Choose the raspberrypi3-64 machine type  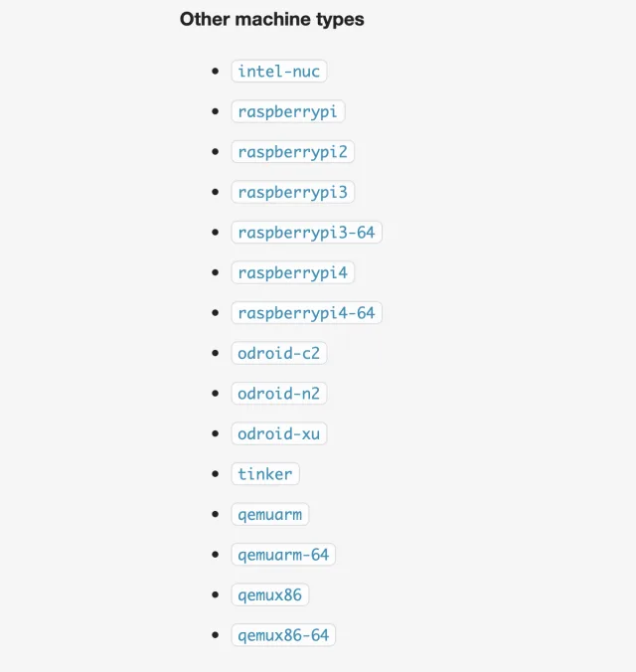[x=306, y=233]
